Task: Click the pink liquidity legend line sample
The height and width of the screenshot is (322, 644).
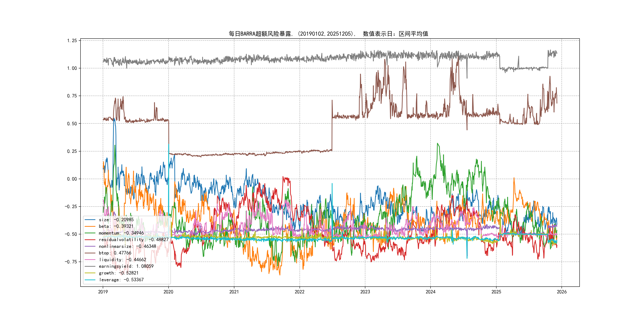Action: [x=90, y=260]
